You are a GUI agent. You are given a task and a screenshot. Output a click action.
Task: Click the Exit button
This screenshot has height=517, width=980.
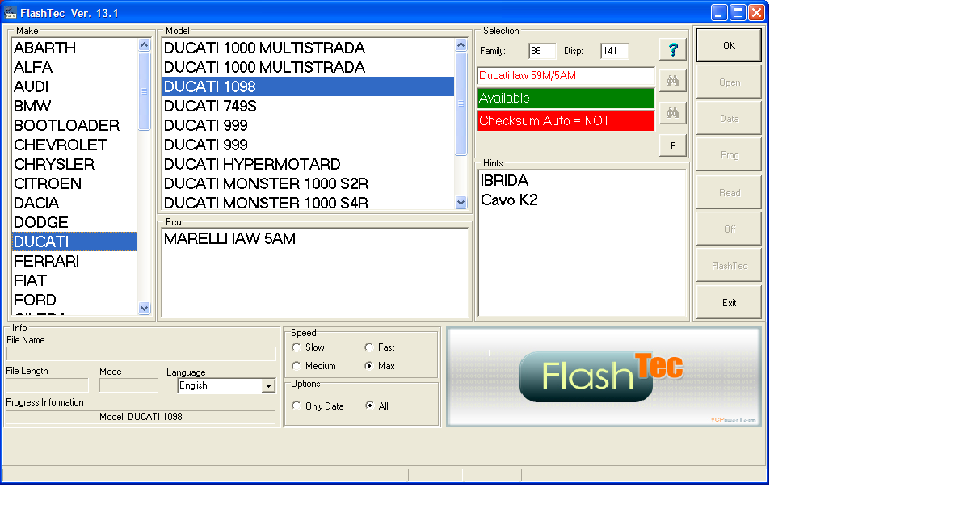pos(728,303)
